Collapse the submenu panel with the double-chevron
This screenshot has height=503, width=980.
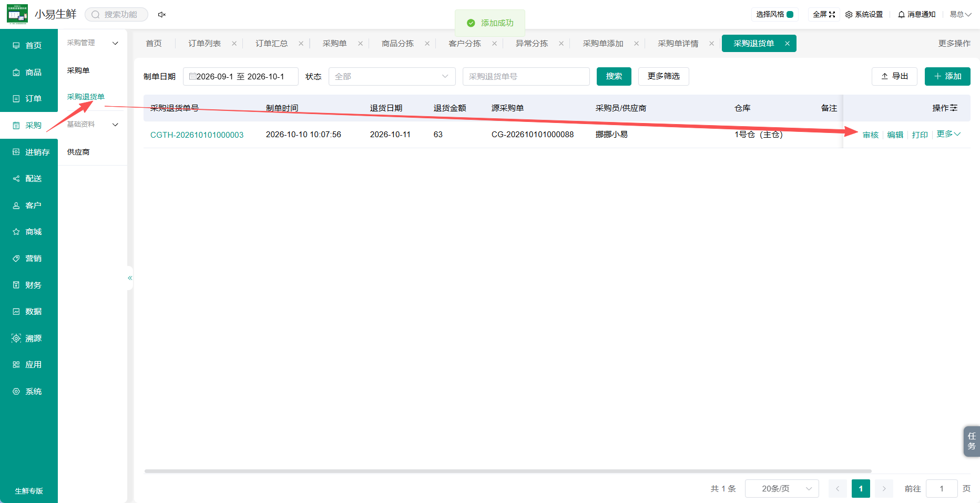tap(130, 278)
